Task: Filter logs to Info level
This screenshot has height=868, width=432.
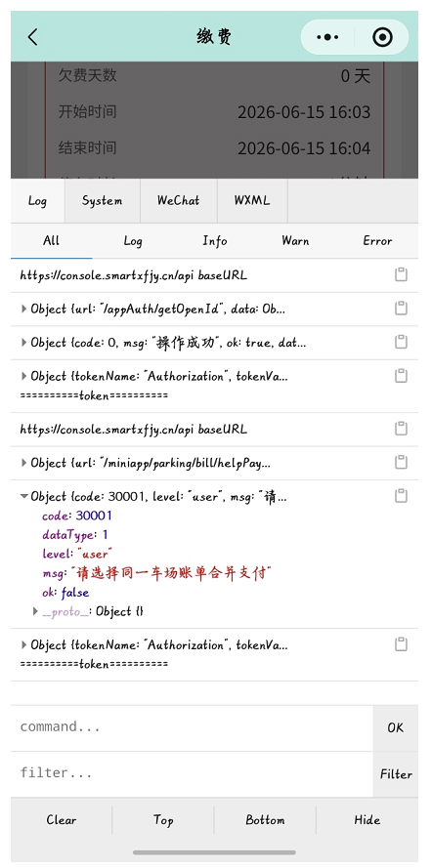Action: tap(214, 241)
